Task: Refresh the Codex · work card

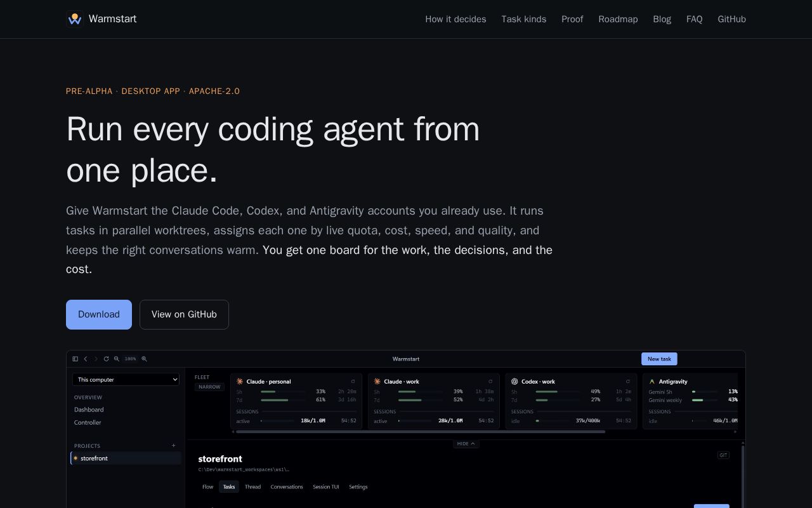Action: click(628, 382)
